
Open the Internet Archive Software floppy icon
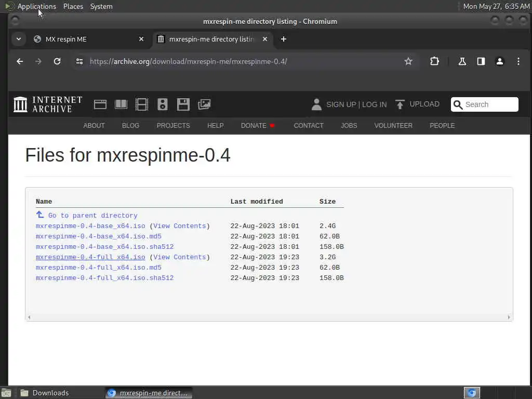pos(183,104)
